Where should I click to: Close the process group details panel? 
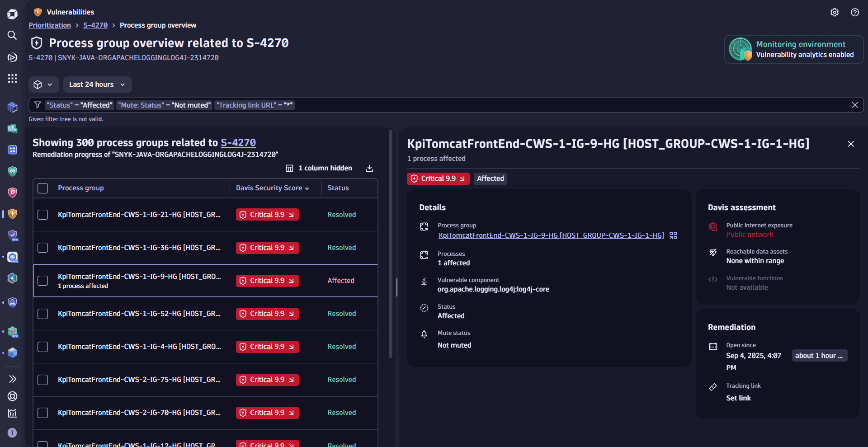(x=850, y=144)
